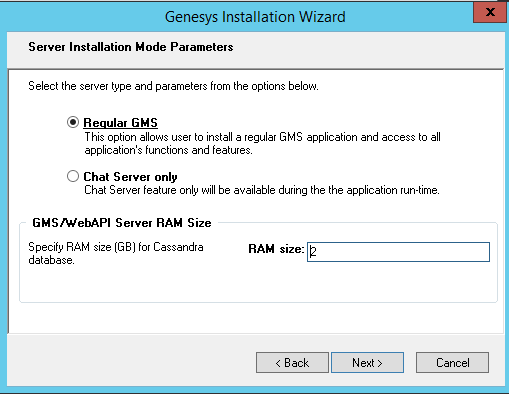509x394 pixels.
Task: Choose the Chat Server only option
Action: coord(73,176)
